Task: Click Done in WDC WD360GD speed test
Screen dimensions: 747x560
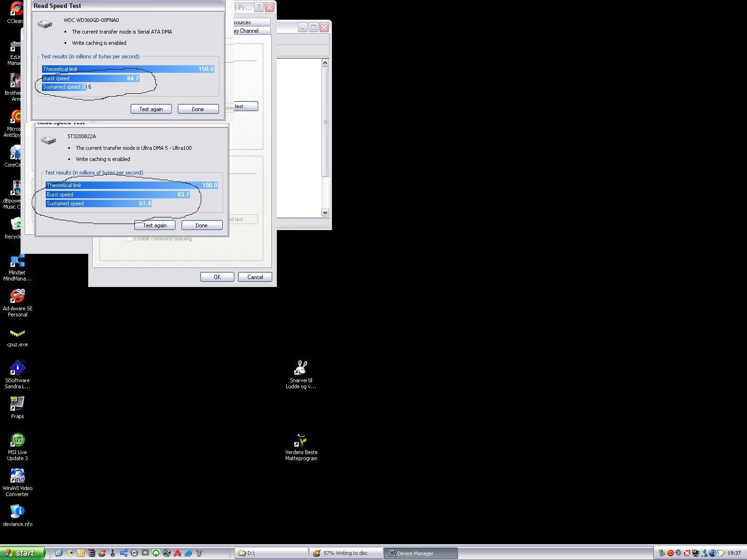Action: (198, 109)
